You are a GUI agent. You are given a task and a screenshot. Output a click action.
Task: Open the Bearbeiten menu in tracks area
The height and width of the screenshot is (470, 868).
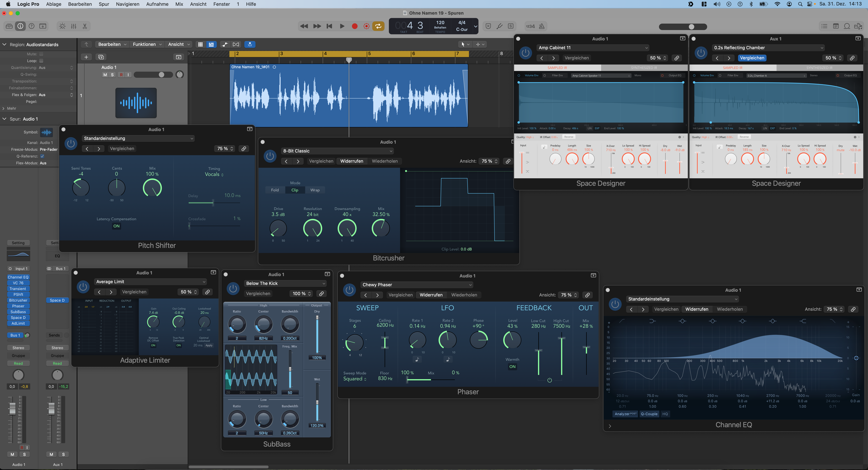click(x=112, y=44)
